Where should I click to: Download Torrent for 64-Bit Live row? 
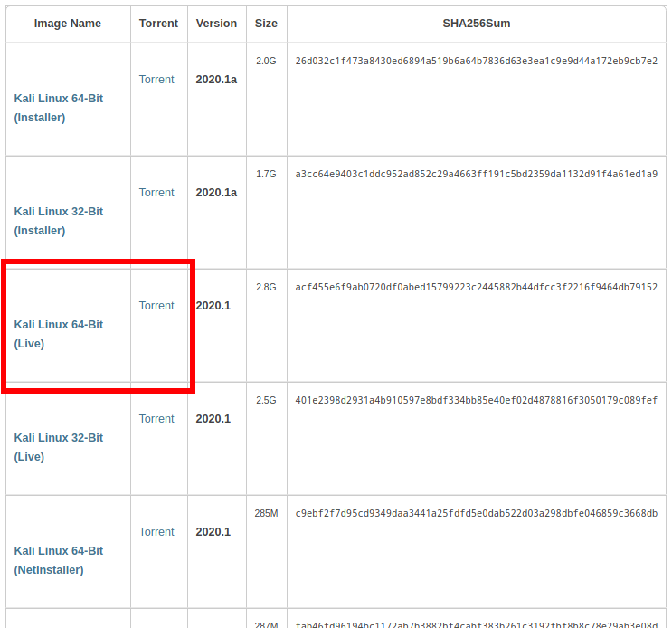[x=156, y=306]
